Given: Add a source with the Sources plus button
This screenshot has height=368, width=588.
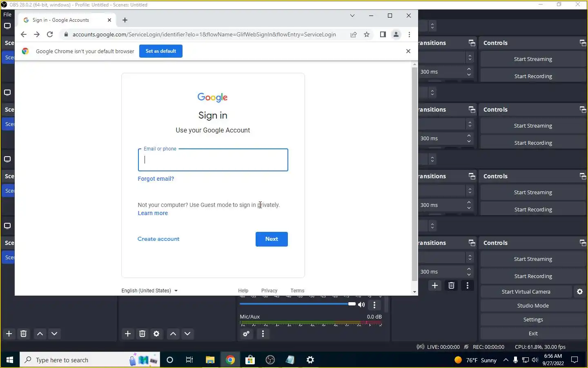Looking at the screenshot, I should pos(128,334).
